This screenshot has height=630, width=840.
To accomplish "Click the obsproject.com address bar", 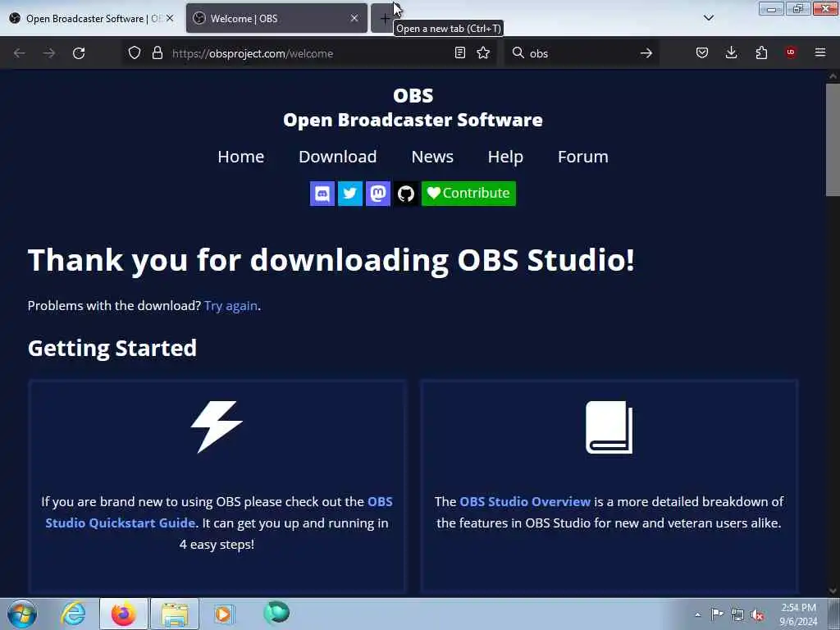I will point(308,53).
